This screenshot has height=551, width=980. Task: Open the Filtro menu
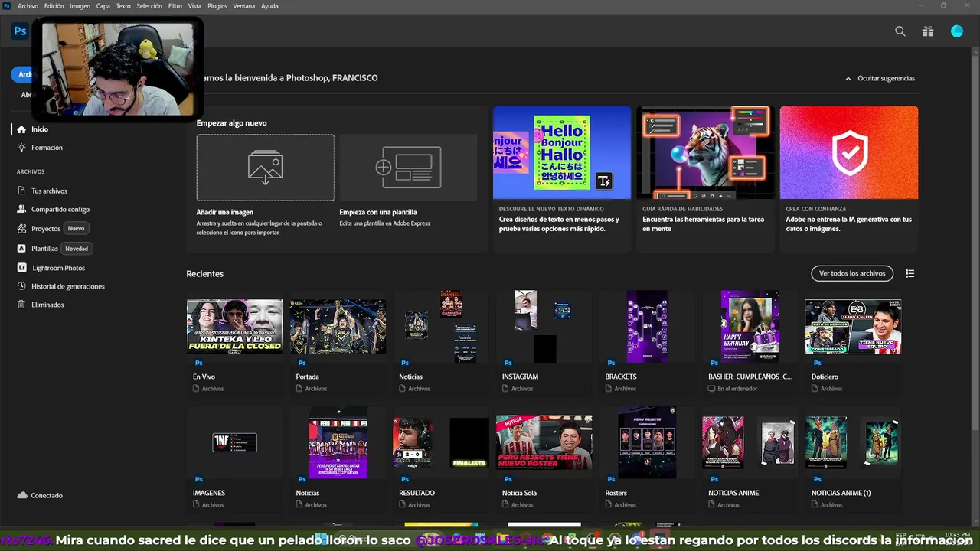[x=175, y=6]
